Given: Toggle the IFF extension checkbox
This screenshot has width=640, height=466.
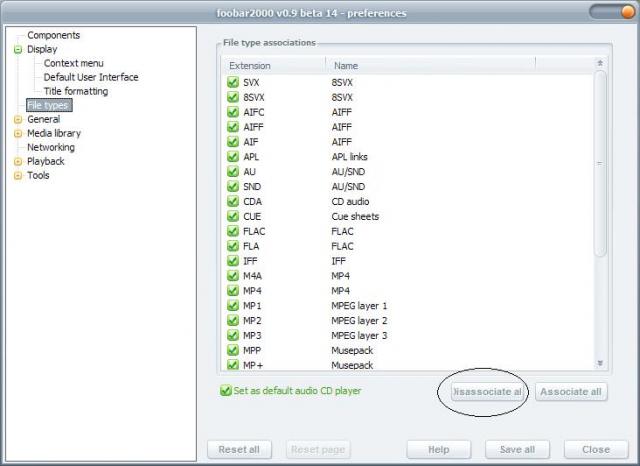Looking at the screenshot, I should pyautogui.click(x=233, y=261).
